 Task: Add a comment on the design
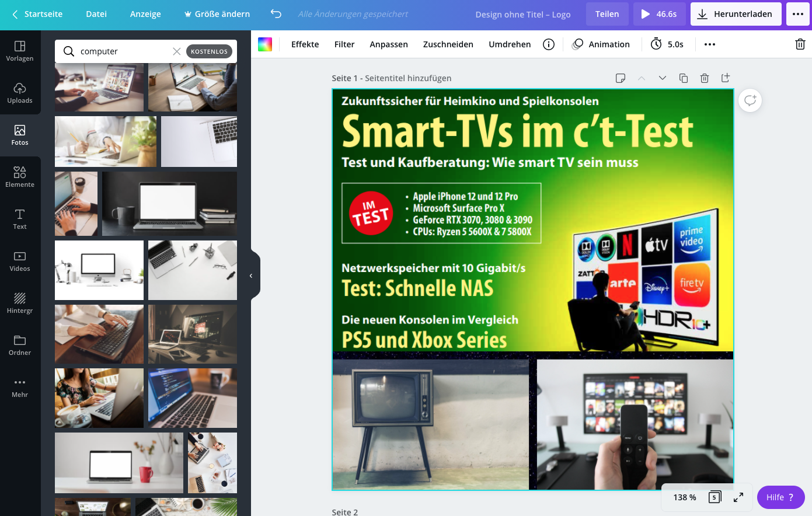point(750,100)
